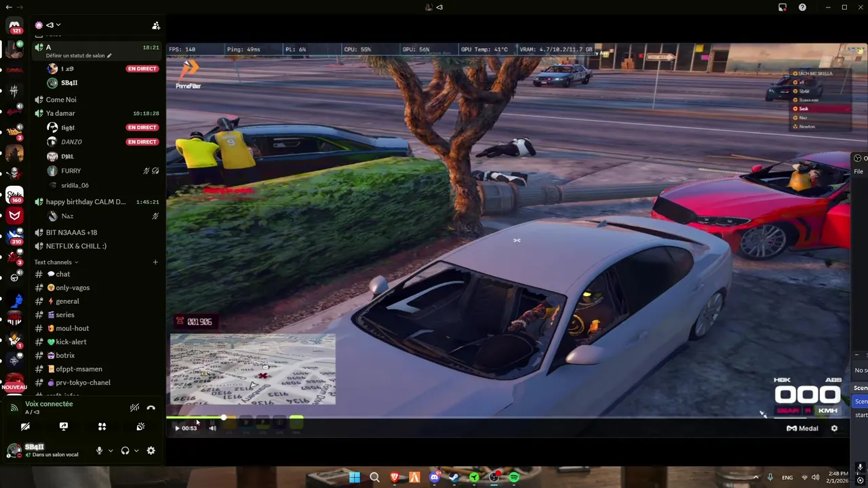Viewport: 868px width, 488px height.
Task: Turn on camera in voice panel
Action: coord(25,427)
